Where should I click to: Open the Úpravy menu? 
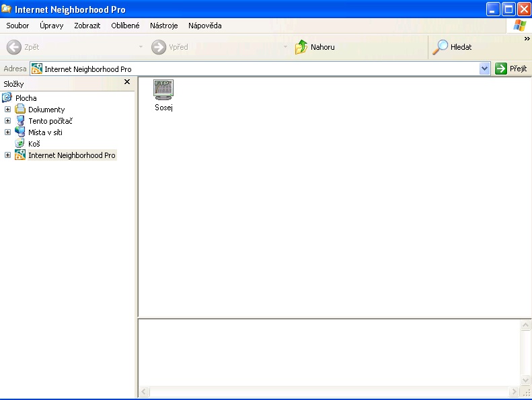pos(52,26)
